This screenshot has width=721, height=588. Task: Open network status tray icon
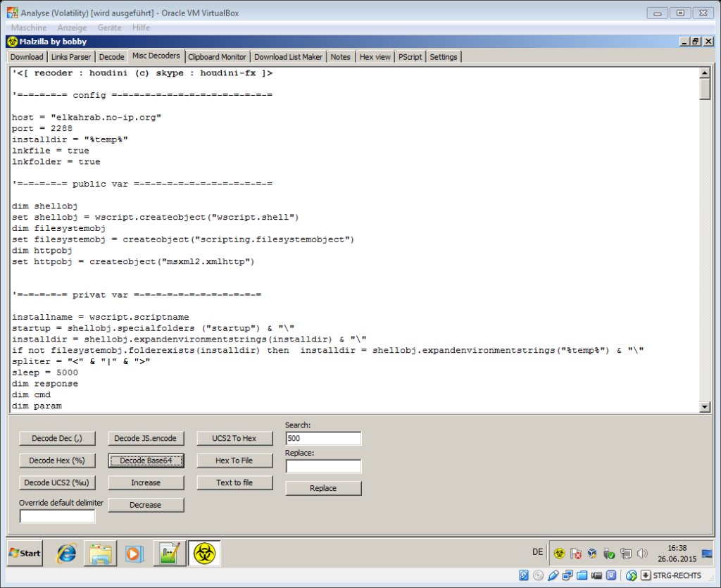pyautogui.click(x=626, y=553)
